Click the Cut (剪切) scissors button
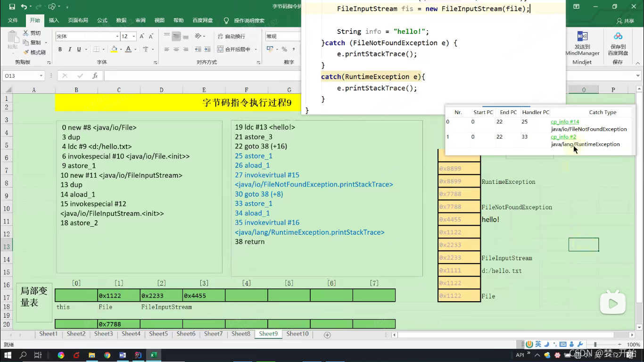 (x=31, y=33)
